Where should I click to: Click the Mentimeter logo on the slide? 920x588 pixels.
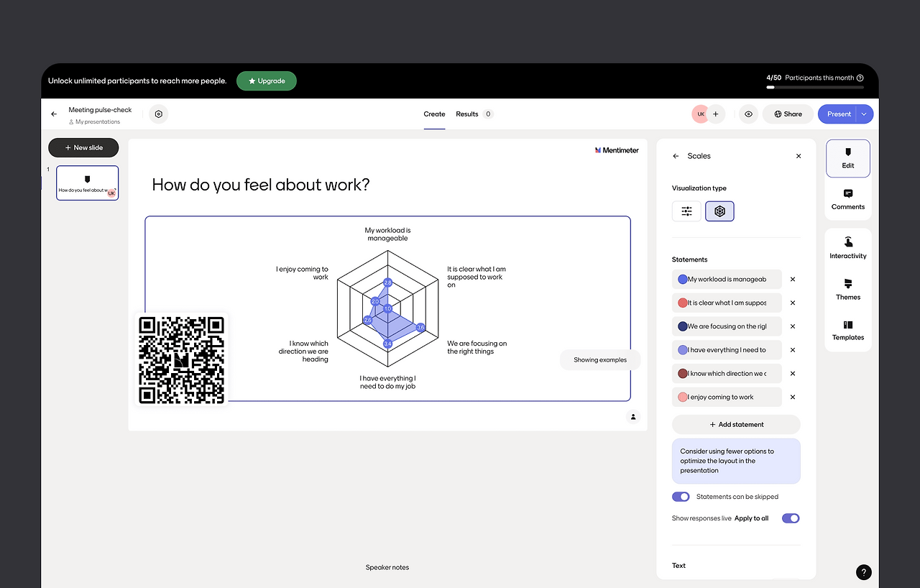[617, 150]
